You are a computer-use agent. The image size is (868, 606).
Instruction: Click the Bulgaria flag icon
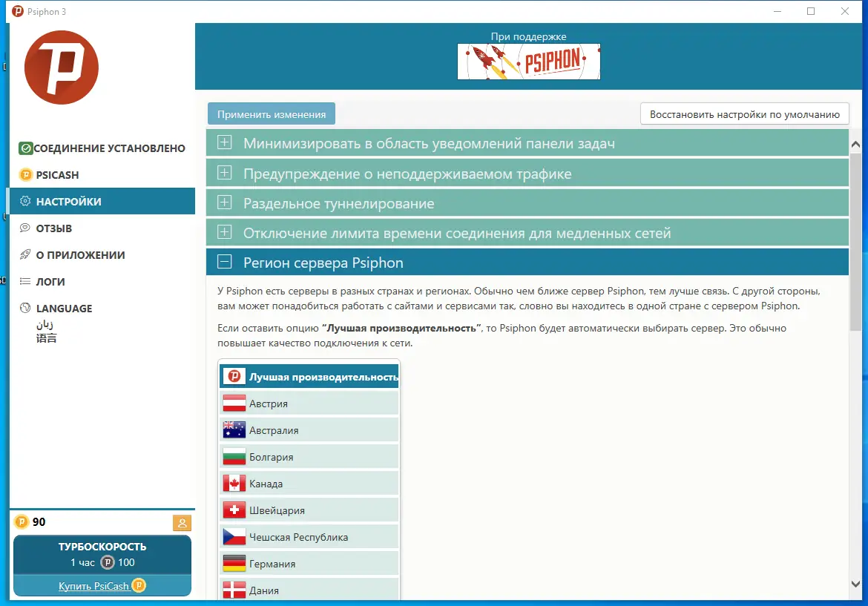point(234,457)
